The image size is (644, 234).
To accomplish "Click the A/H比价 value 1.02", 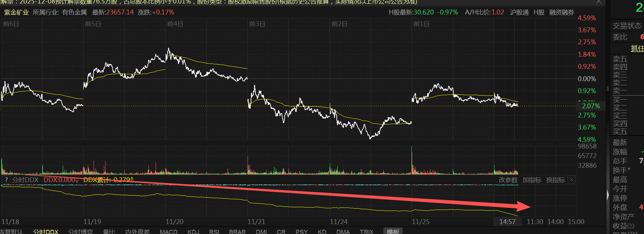I will pyautogui.click(x=498, y=12).
